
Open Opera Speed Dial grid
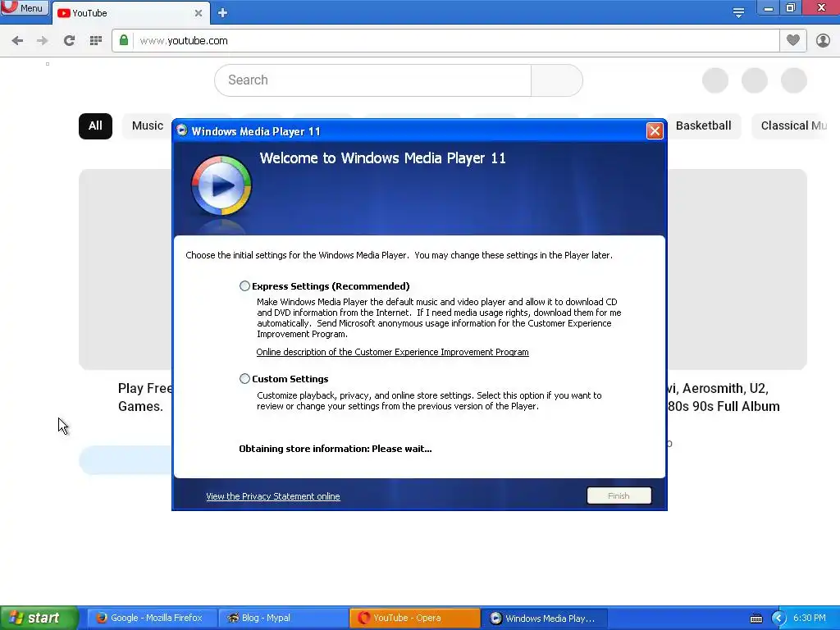coord(96,41)
